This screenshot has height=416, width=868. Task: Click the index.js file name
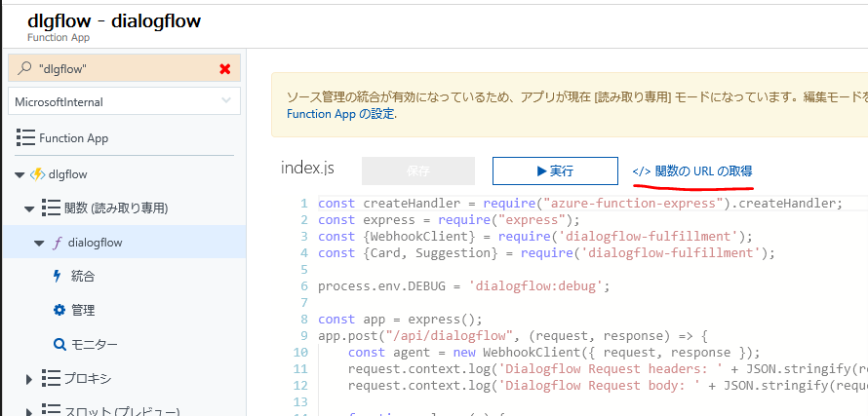pyautogui.click(x=308, y=169)
